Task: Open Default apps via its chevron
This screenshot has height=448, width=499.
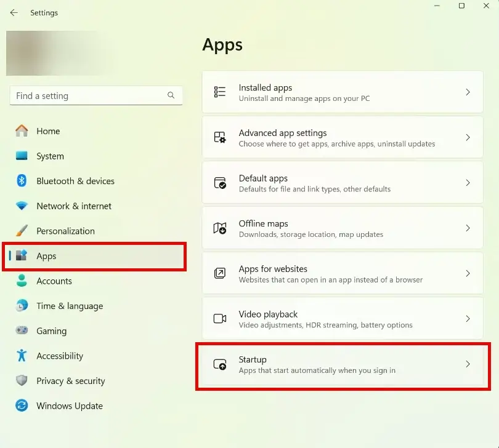Action: tap(468, 183)
